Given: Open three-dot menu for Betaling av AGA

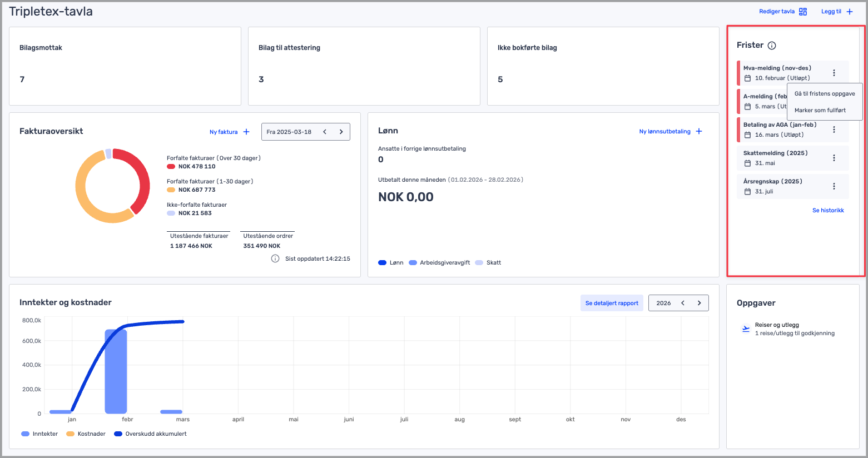Looking at the screenshot, I should (x=834, y=130).
